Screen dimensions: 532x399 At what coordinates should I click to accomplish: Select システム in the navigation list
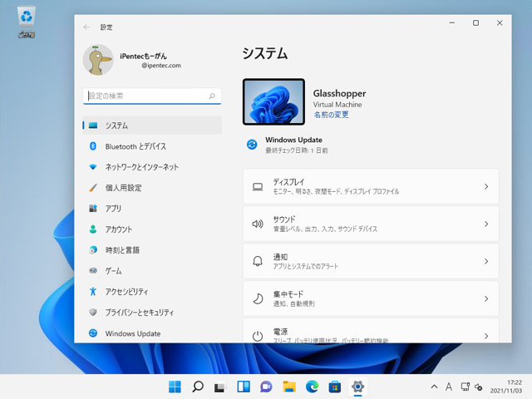[152, 126]
